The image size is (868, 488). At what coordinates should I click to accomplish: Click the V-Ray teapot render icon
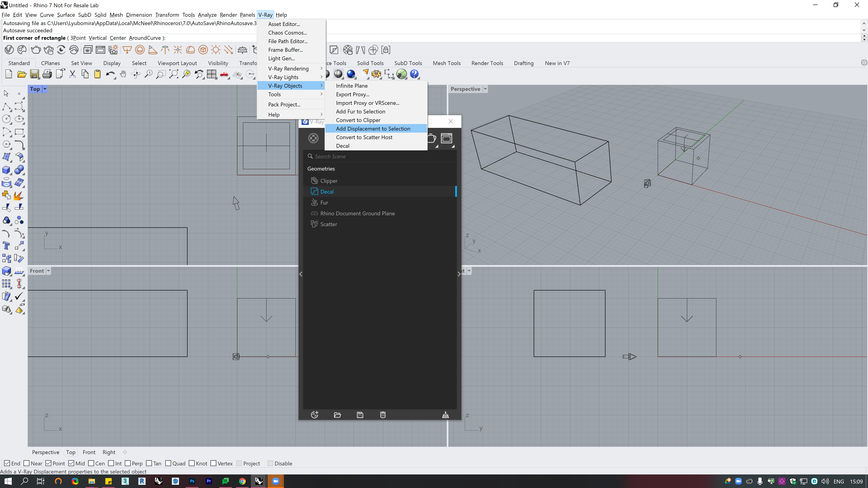point(35,50)
